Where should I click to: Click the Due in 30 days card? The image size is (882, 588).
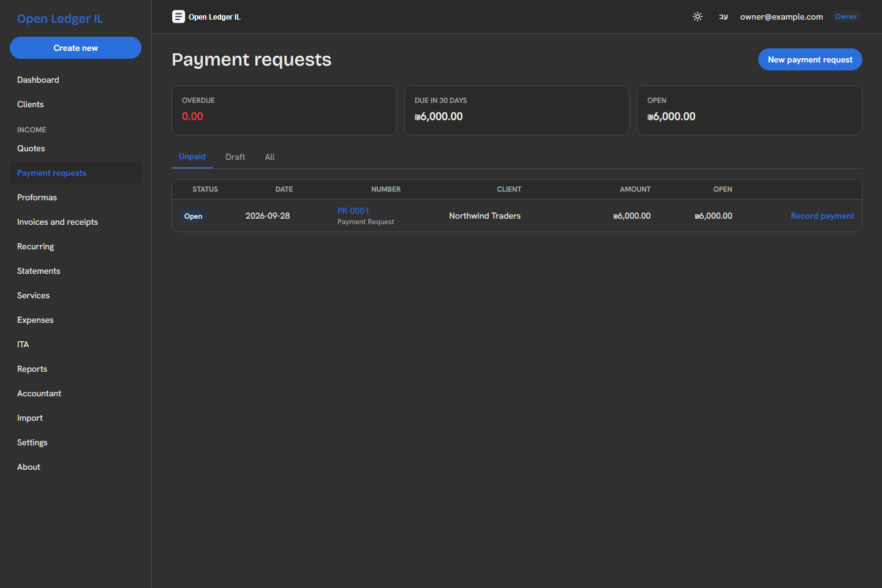[517, 110]
